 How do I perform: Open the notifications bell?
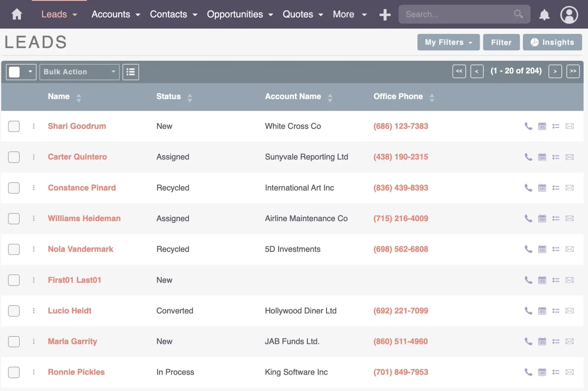[544, 14]
